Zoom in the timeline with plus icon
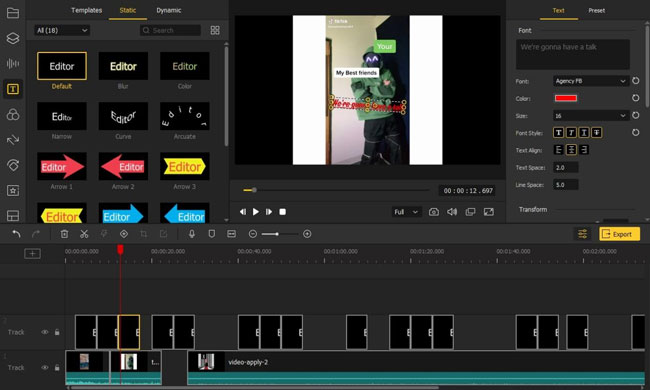Screen dimensions: 650x390 (307, 234)
